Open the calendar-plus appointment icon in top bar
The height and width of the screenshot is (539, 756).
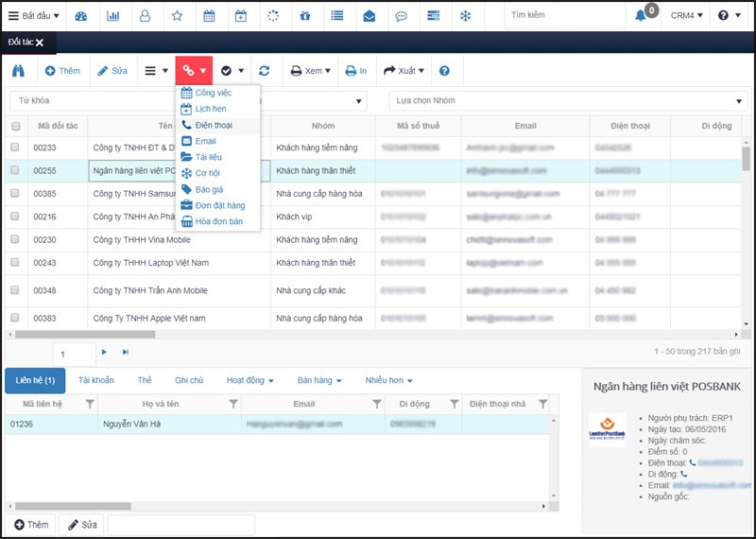241,16
